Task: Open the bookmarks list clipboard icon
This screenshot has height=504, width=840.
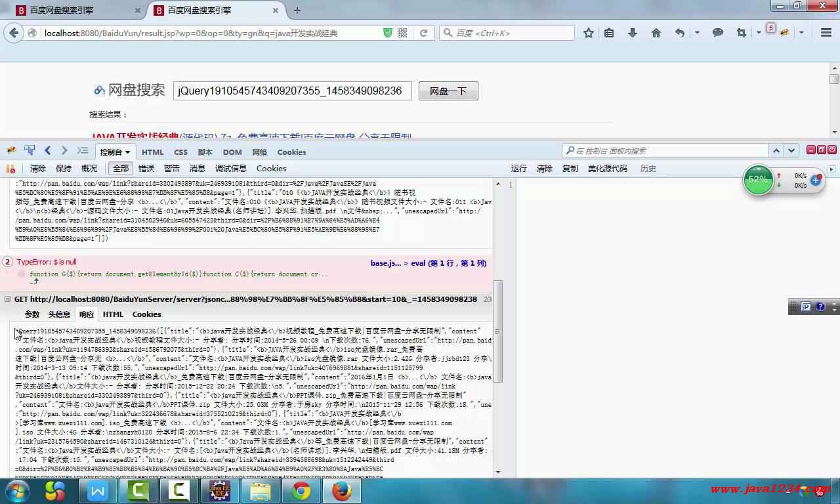Action: point(609,33)
